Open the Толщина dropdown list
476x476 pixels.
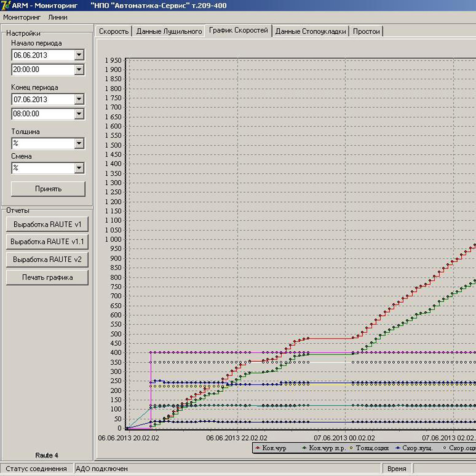pyautogui.click(x=79, y=143)
